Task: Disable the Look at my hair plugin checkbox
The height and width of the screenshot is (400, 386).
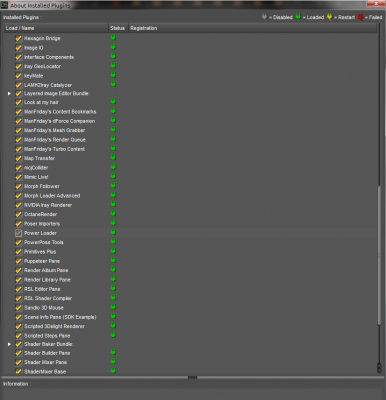Action: click(x=19, y=102)
